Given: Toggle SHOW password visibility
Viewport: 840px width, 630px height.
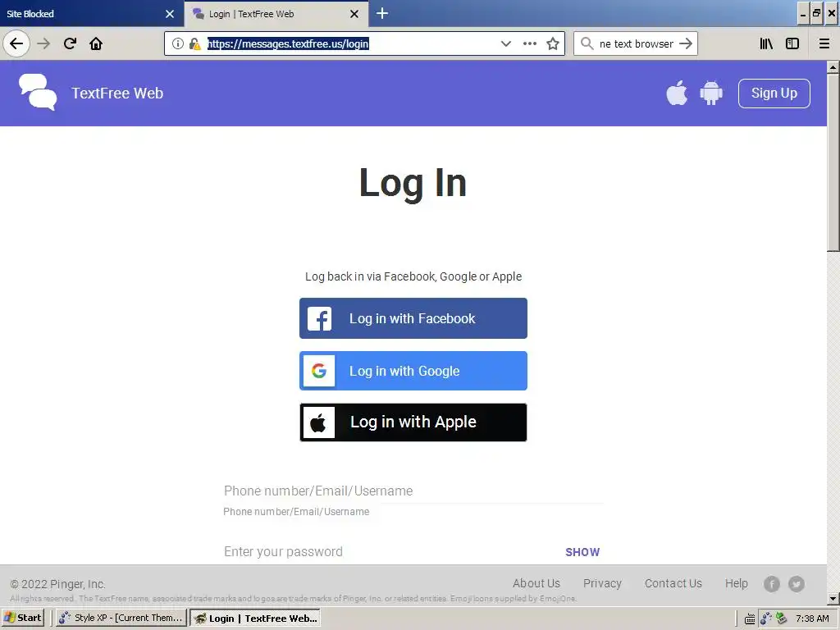Looking at the screenshot, I should pyautogui.click(x=582, y=552).
